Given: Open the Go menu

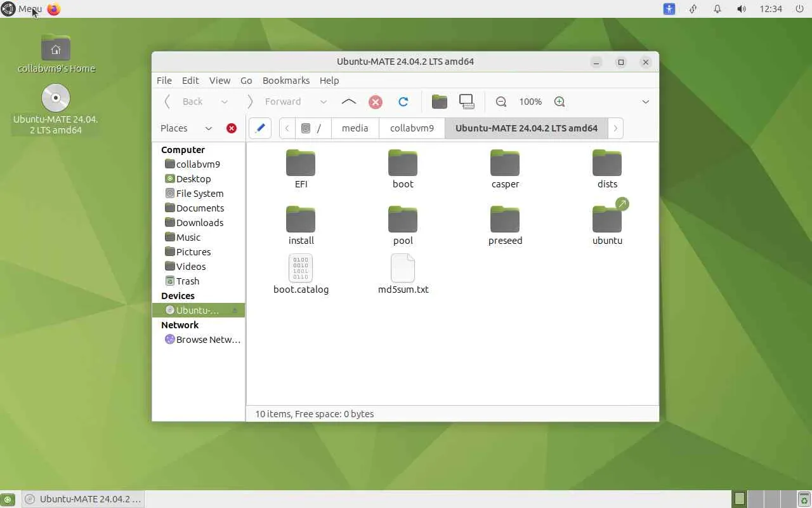Looking at the screenshot, I should (x=246, y=81).
